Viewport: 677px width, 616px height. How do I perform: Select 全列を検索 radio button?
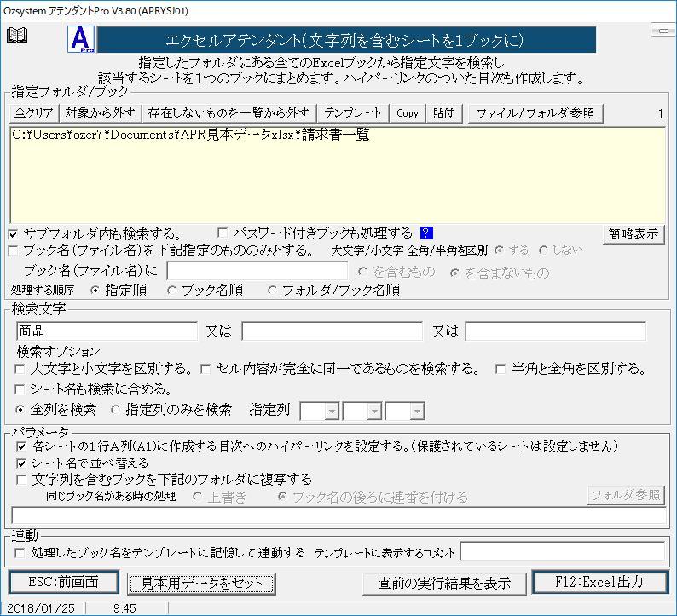[20, 410]
